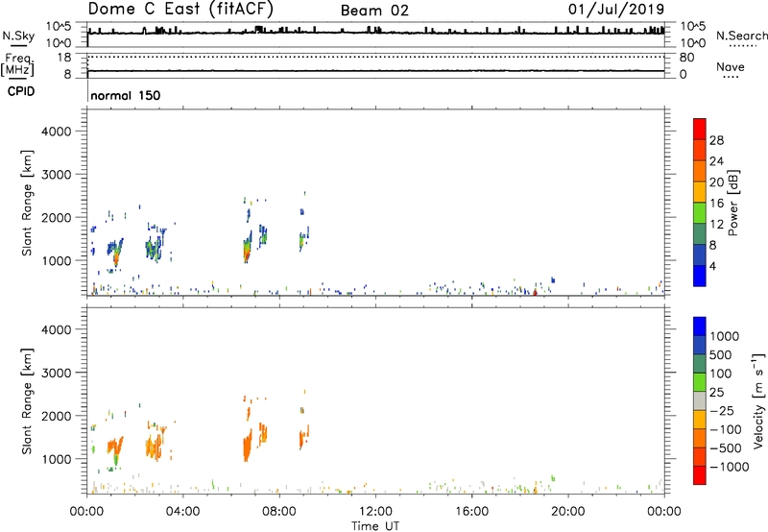The image size is (768, 532).
Task: Click the "12:00" time tick label
Action: [x=375, y=512]
